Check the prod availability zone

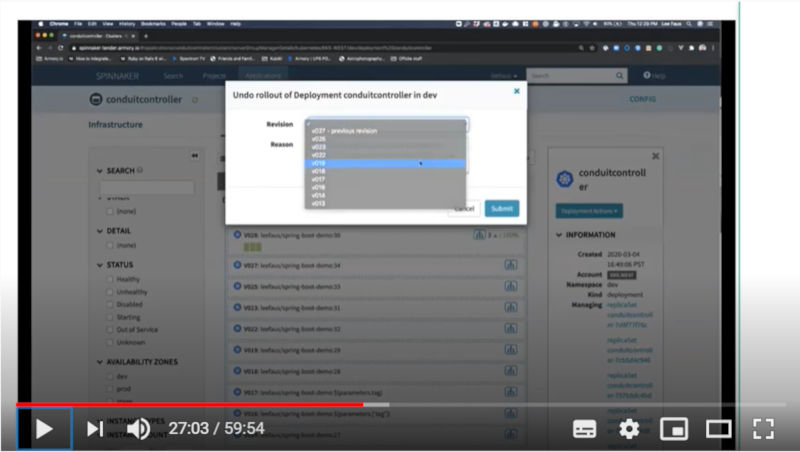[x=110, y=389]
